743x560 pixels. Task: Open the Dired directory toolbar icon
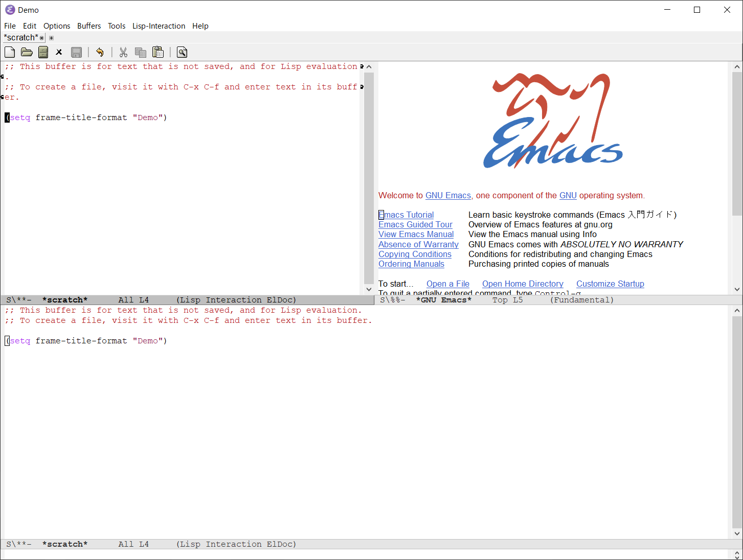pos(43,52)
